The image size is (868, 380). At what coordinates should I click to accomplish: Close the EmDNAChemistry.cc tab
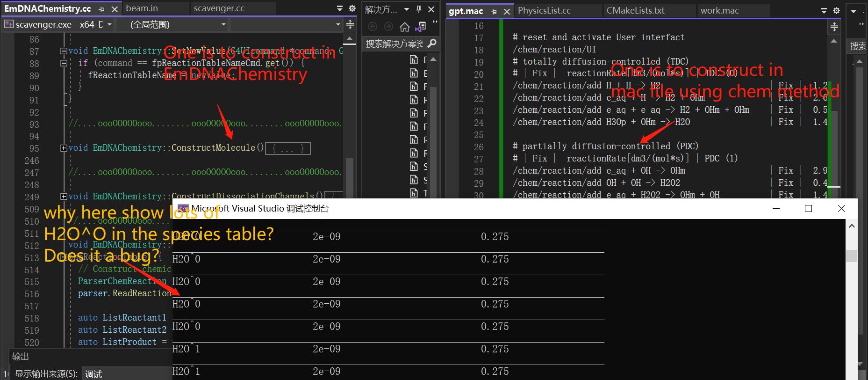[x=115, y=9]
